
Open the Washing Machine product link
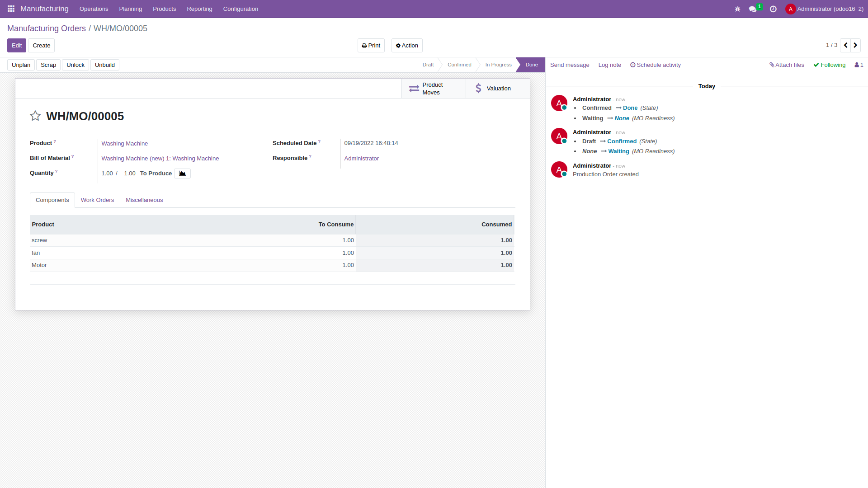click(x=125, y=144)
